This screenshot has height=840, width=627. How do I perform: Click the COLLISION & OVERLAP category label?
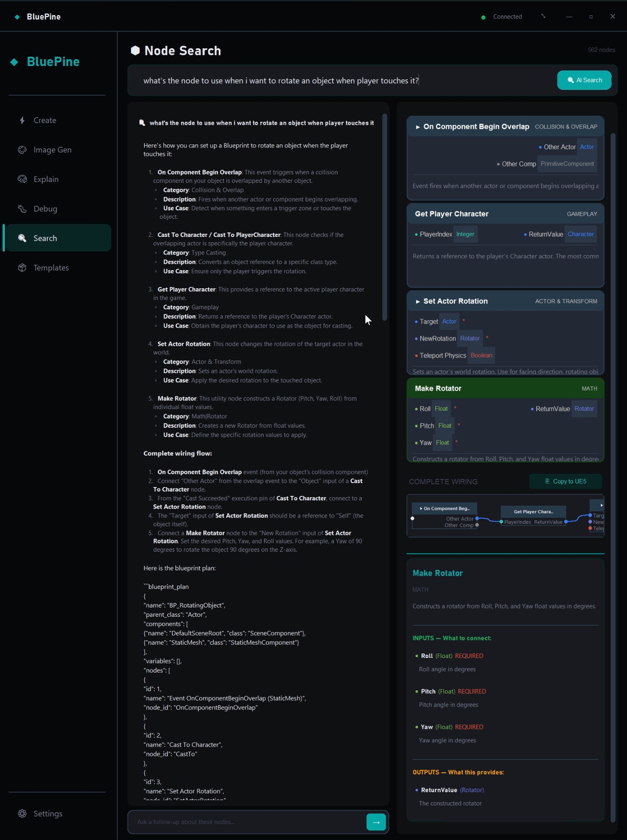(566, 127)
